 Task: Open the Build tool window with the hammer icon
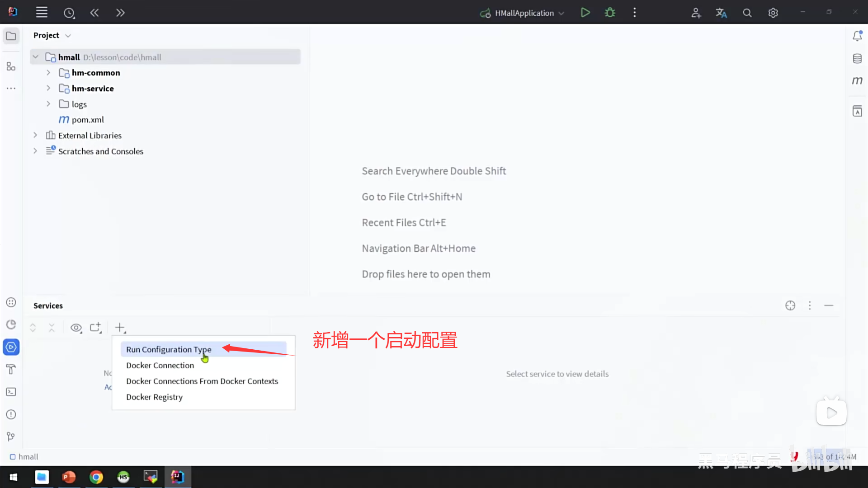[x=11, y=369]
